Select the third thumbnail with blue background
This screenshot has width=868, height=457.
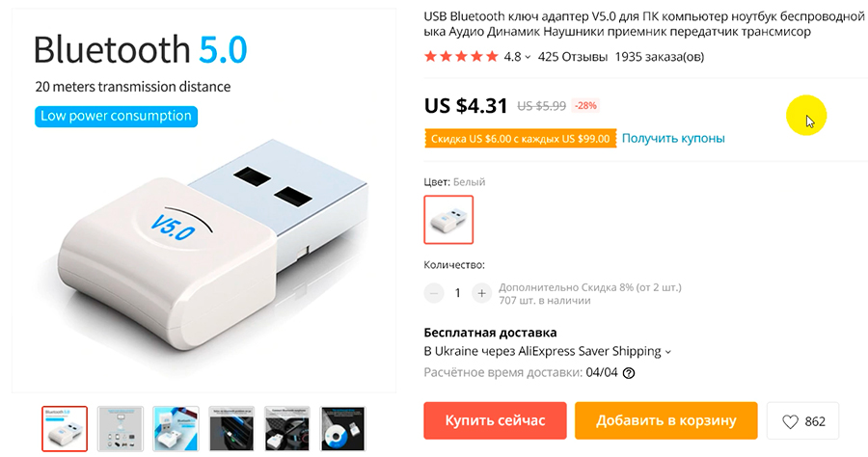tap(176, 429)
